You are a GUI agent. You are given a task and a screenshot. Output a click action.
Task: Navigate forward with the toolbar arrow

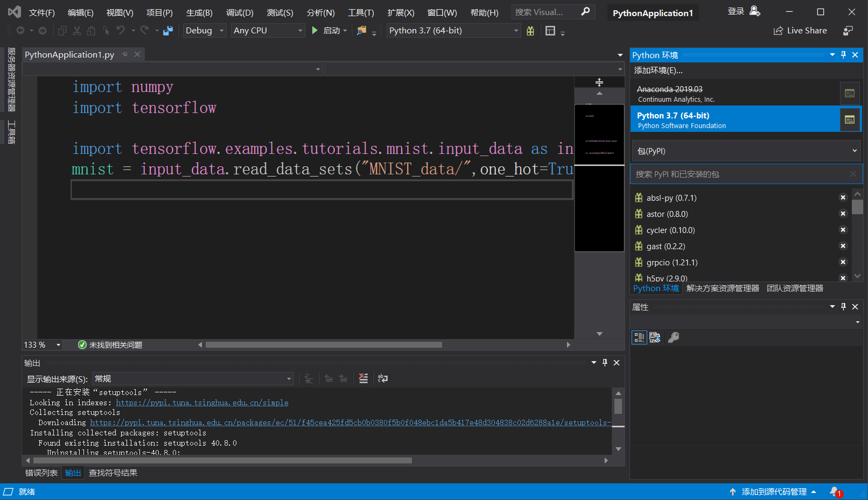pyautogui.click(x=43, y=31)
